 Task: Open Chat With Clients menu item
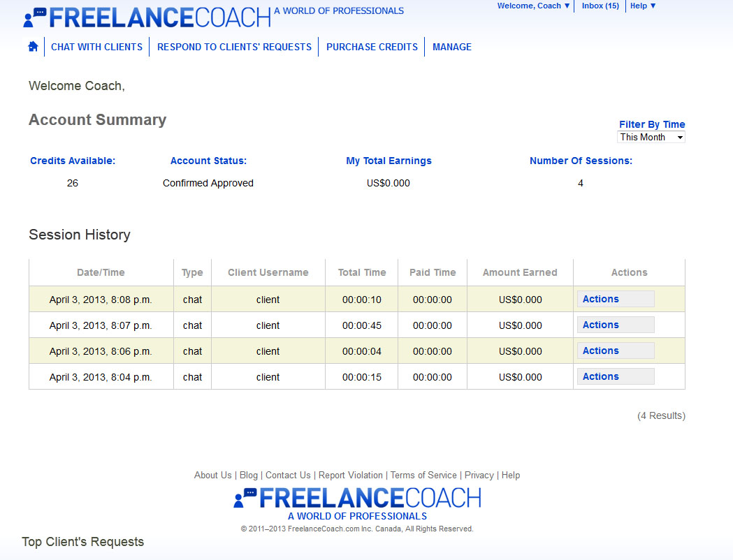click(x=96, y=47)
